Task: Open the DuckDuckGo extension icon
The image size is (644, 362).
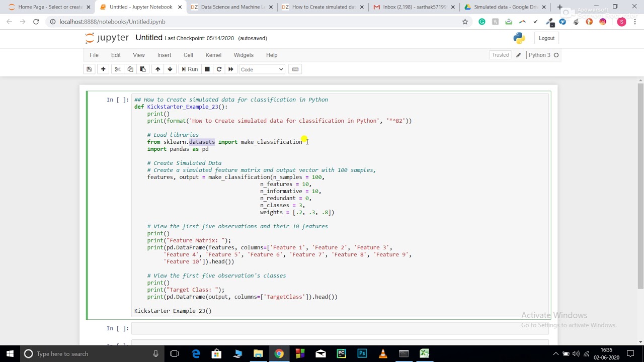Action: 589,22
